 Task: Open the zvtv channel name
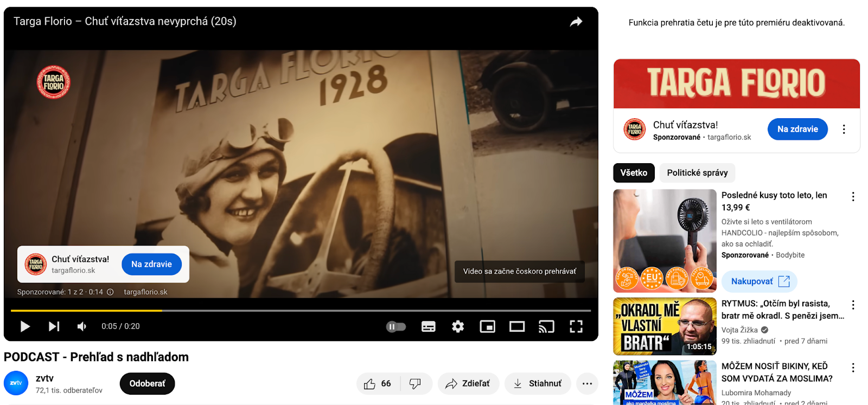click(x=44, y=378)
